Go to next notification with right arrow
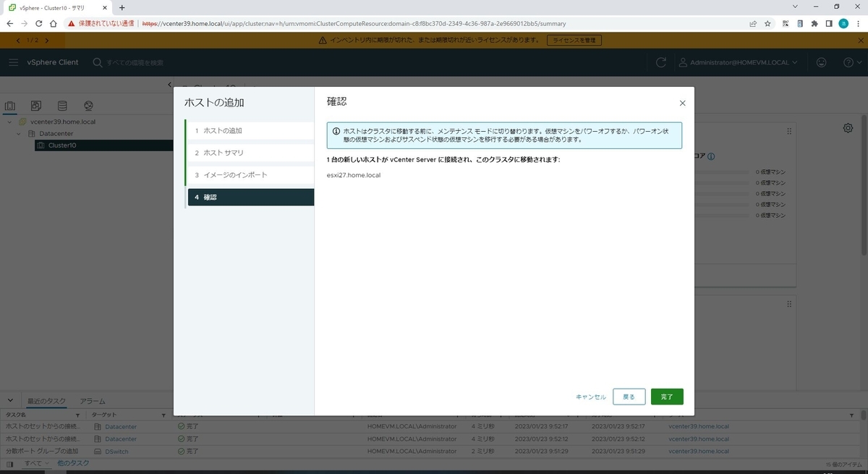This screenshot has width=868, height=474. pyautogui.click(x=47, y=41)
